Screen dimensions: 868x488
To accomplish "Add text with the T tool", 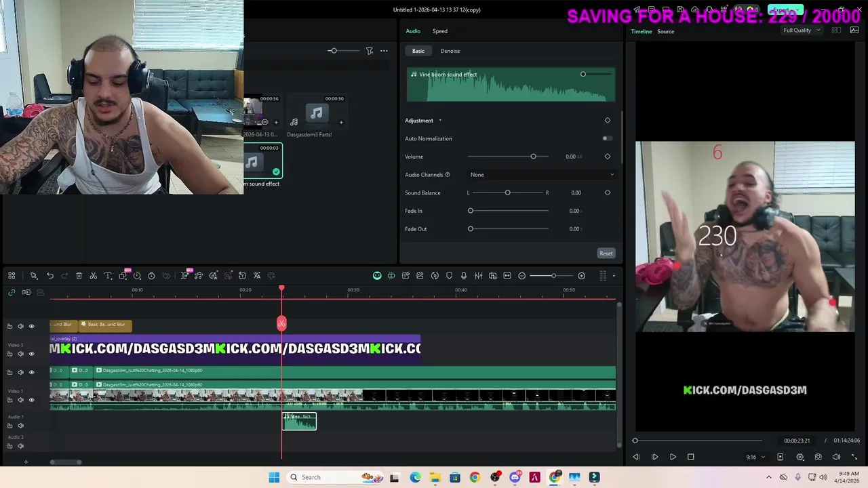I will [108, 276].
